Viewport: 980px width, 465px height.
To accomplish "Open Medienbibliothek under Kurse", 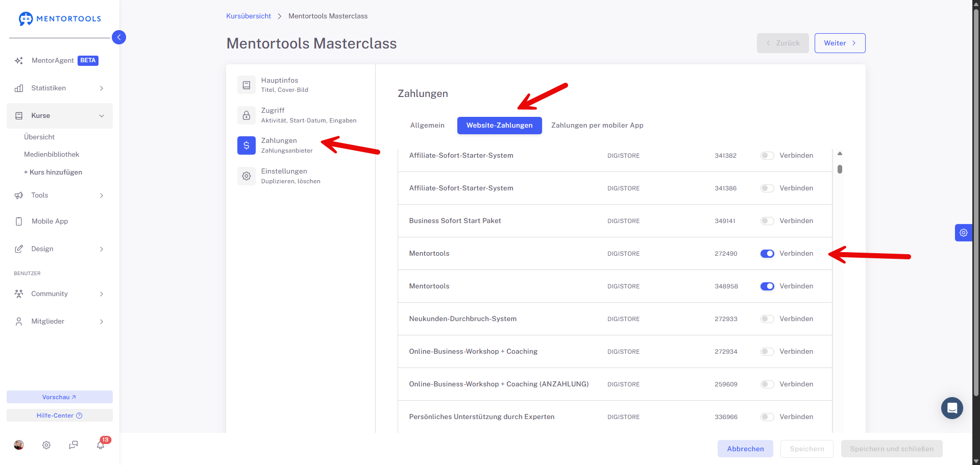I will click(52, 155).
